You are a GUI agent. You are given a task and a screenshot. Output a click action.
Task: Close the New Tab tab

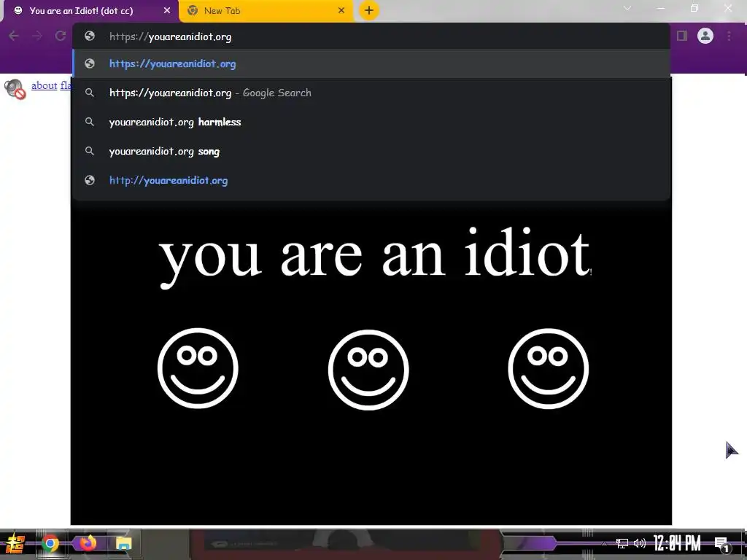341,10
